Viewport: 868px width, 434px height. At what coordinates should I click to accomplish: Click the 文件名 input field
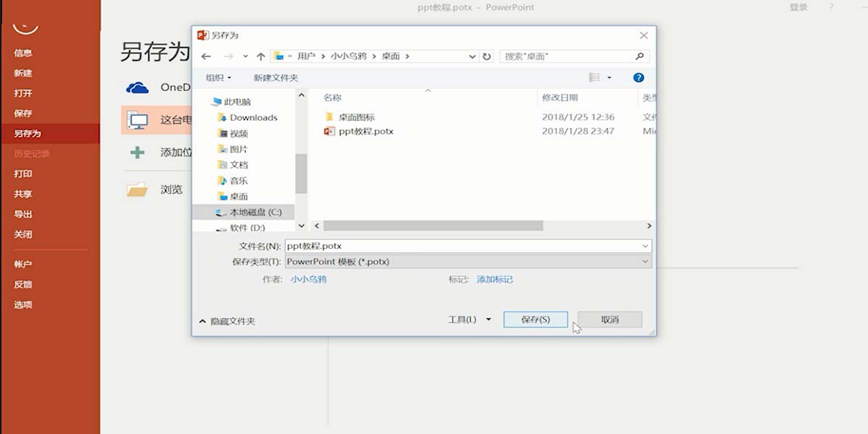click(x=468, y=246)
